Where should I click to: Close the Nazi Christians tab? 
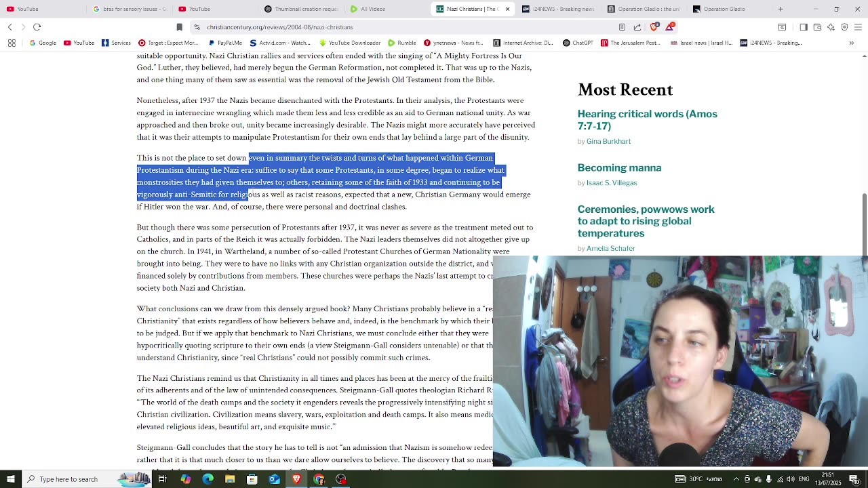point(507,9)
